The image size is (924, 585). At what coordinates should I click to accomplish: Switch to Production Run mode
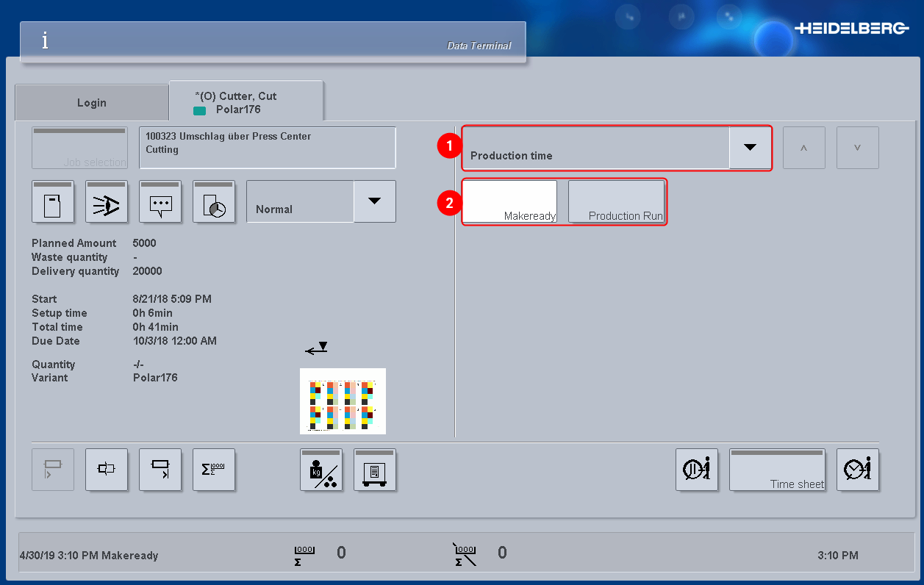pos(617,202)
